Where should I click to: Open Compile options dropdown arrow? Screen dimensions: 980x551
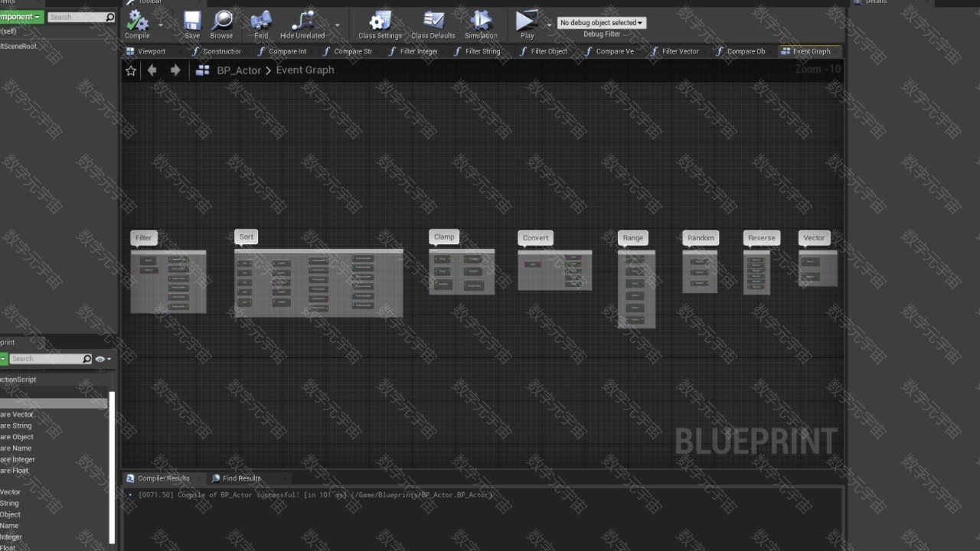tap(160, 24)
